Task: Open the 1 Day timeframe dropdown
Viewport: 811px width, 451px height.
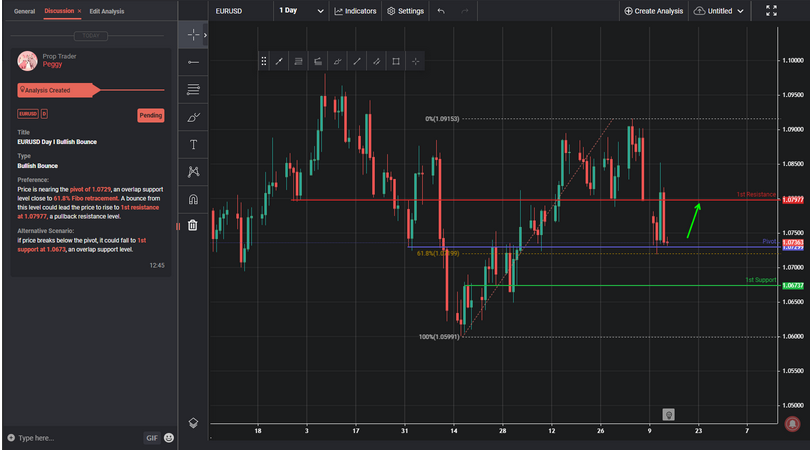Action: pyautogui.click(x=301, y=11)
